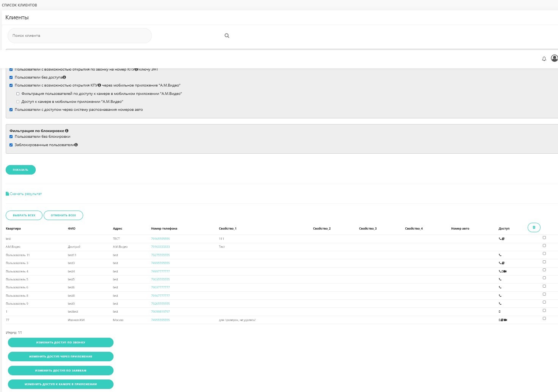Tick checkbox for Иванов И.И. row
The height and width of the screenshot is (392, 558).
coord(544,318)
